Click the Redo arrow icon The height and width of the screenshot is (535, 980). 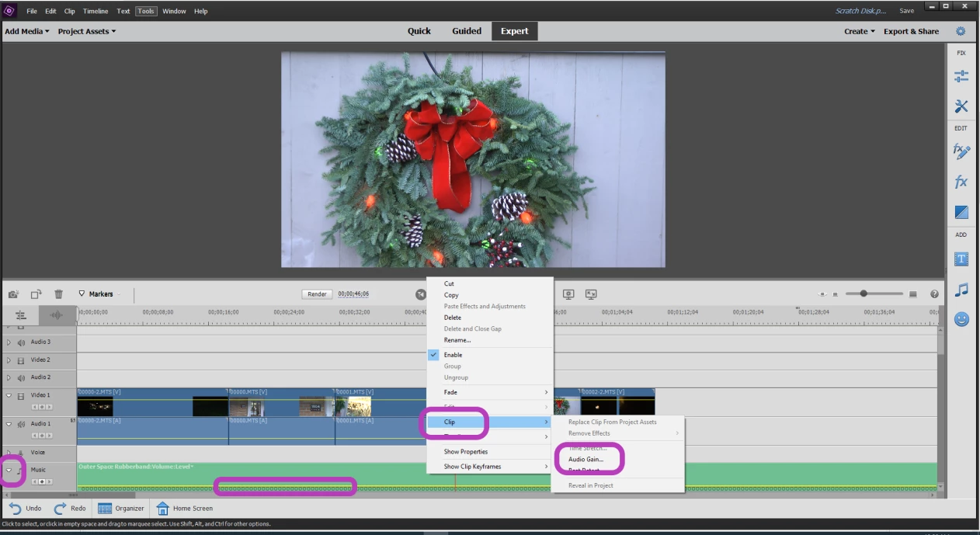[x=60, y=508]
